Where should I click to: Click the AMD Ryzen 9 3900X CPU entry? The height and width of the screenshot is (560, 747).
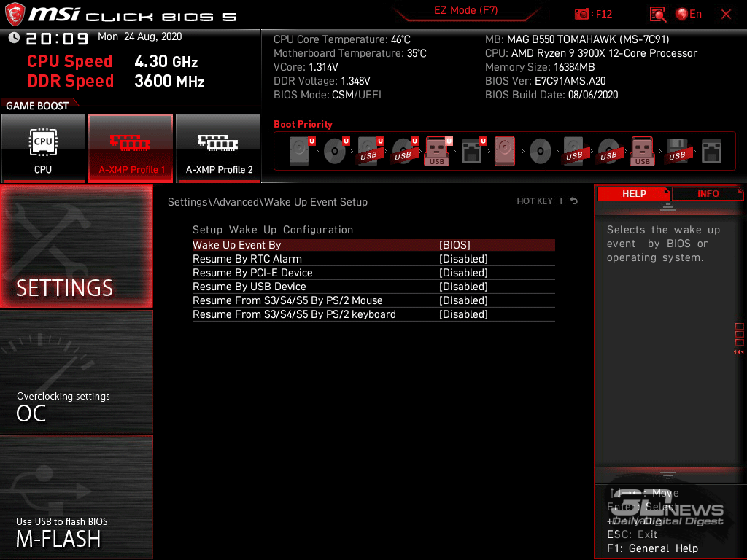[x=591, y=53]
